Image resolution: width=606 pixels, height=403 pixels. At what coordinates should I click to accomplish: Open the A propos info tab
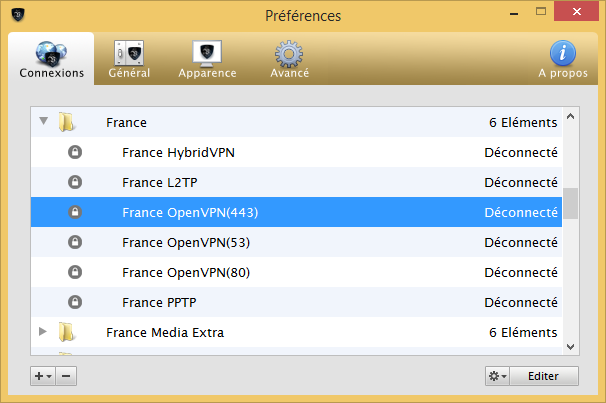tap(563, 59)
